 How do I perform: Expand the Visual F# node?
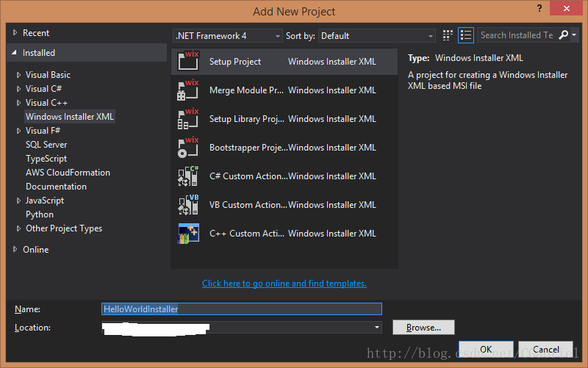19,131
